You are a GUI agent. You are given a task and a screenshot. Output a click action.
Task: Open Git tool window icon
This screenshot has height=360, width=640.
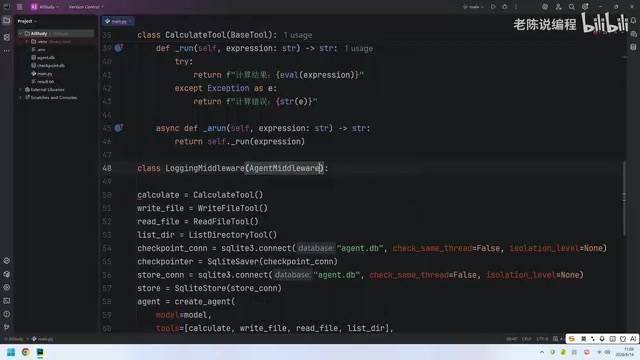(x=7, y=327)
